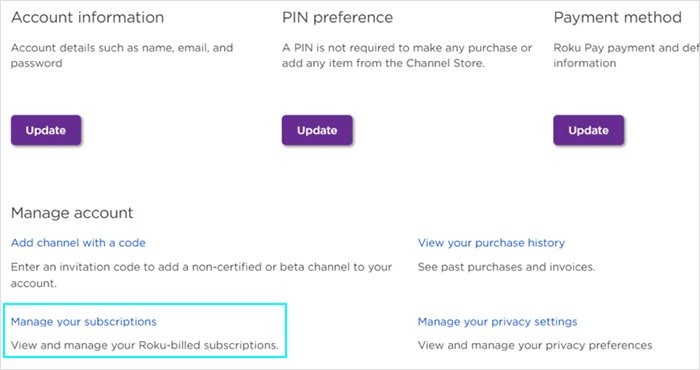The width and height of the screenshot is (700, 370).
Task: Open Manage your subscriptions link
Action: tap(83, 322)
